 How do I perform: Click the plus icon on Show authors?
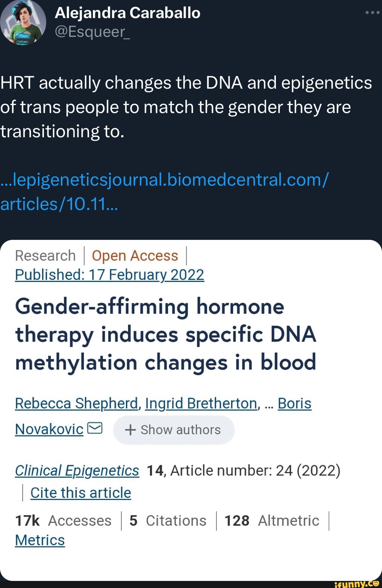point(130,430)
